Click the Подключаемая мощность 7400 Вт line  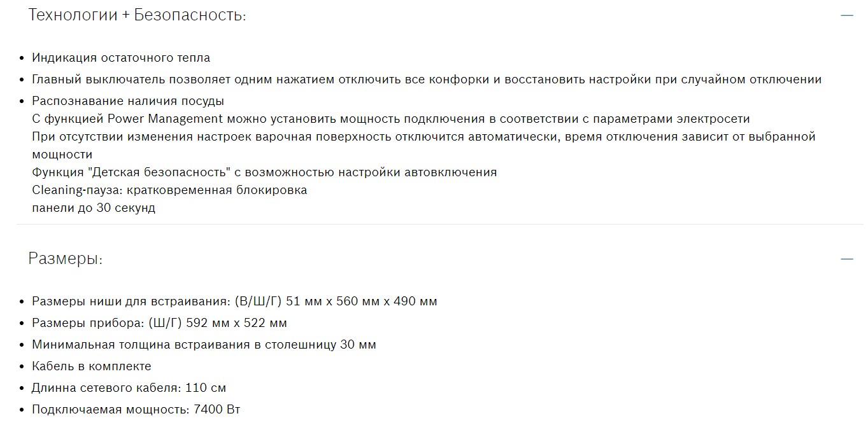pos(136,410)
